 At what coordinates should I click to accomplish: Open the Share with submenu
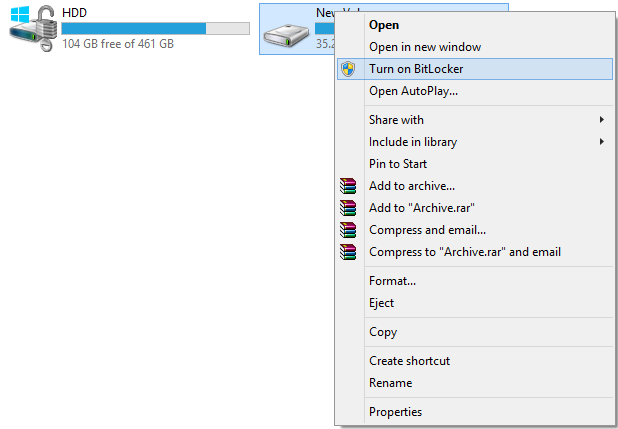[x=475, y=119]
